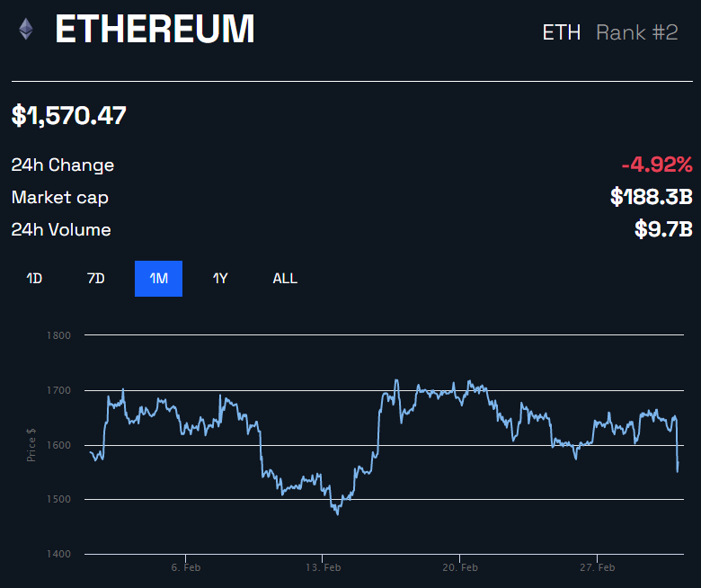Select the ETH ticker symbol

[562, 33]
